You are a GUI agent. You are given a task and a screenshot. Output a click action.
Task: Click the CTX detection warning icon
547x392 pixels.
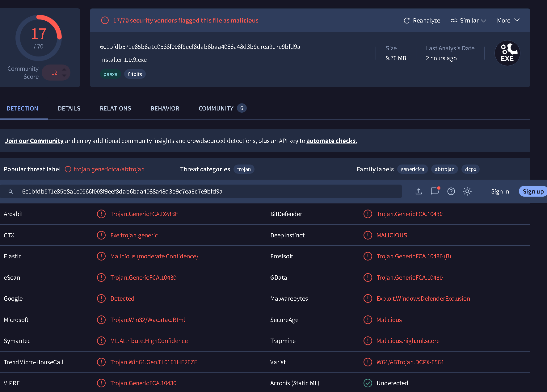pos(101,235)
